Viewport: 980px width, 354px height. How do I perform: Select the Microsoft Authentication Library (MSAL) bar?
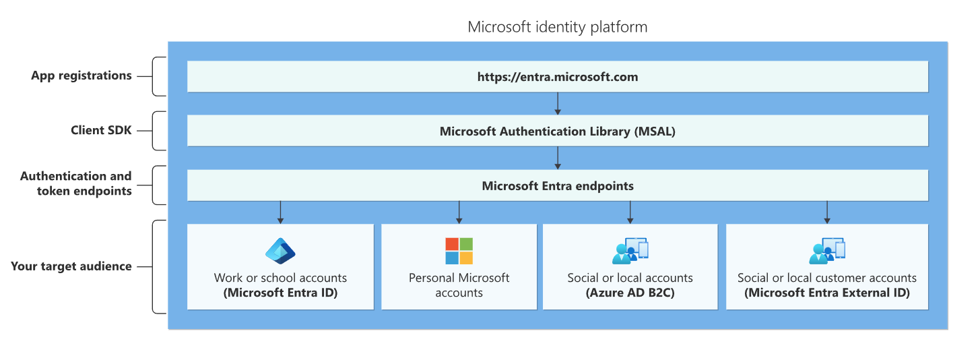pyautogui.click(x=558, y=131)
